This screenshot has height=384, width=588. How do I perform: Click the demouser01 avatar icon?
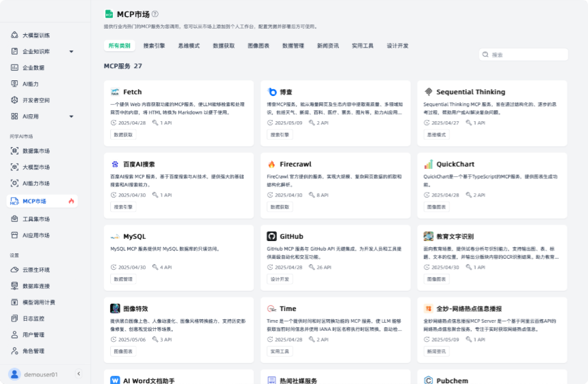(14, 374)
